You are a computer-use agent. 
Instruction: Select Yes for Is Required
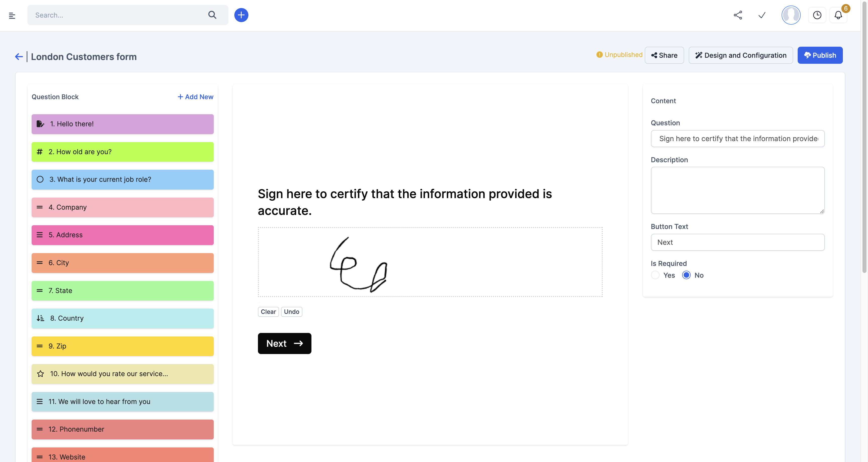click(x=655, y=275)
